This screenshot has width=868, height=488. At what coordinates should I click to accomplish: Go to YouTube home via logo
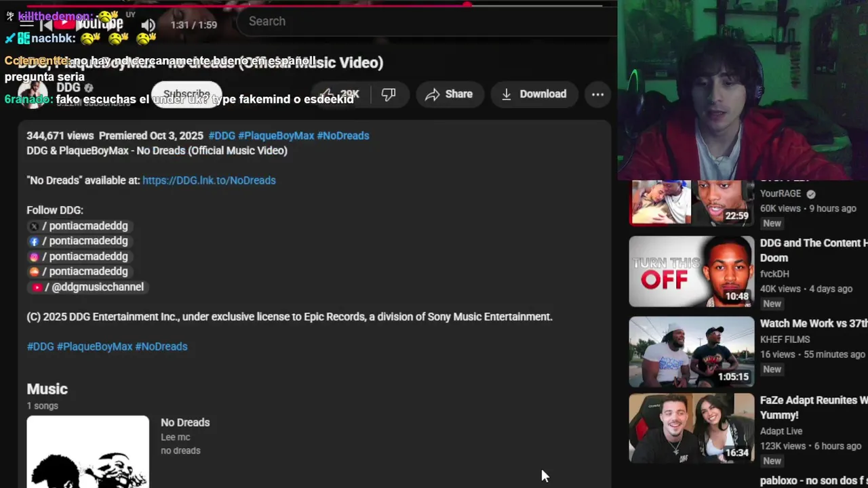pos(89,23)
